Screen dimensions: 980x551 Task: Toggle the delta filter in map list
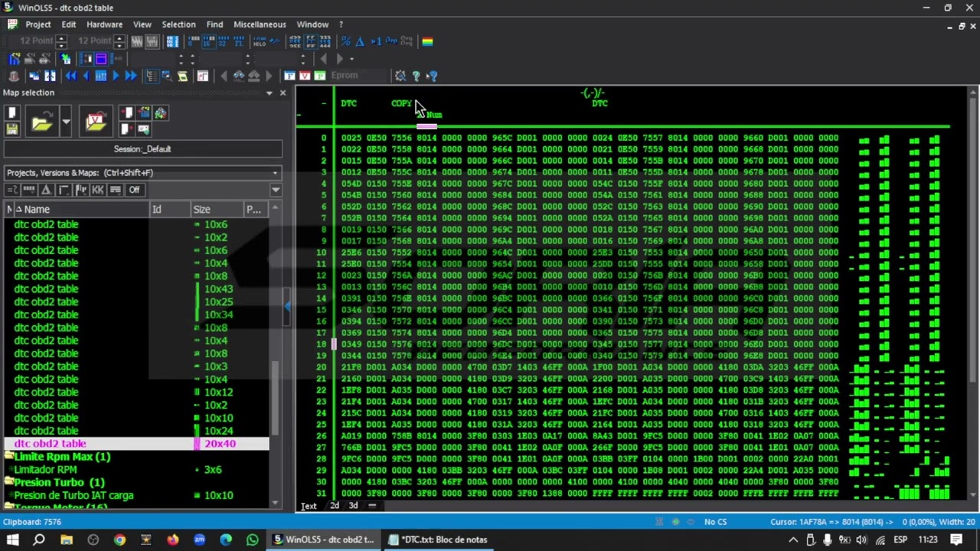coord(46,190)
